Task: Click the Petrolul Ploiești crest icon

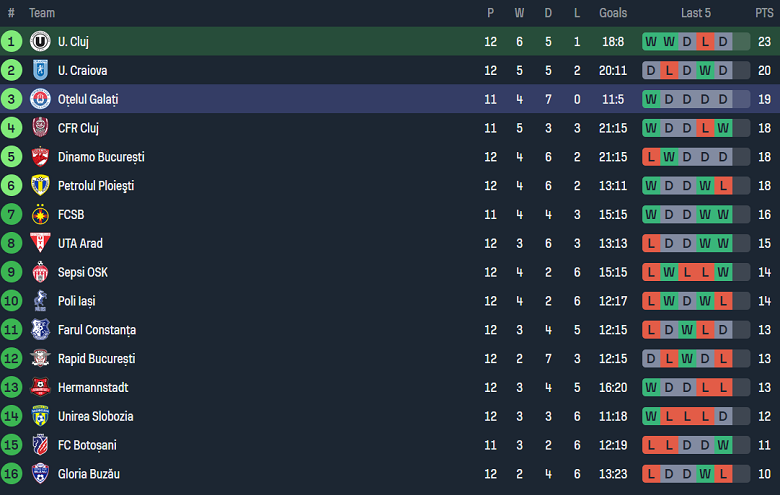Action: (x=40, y=186)
